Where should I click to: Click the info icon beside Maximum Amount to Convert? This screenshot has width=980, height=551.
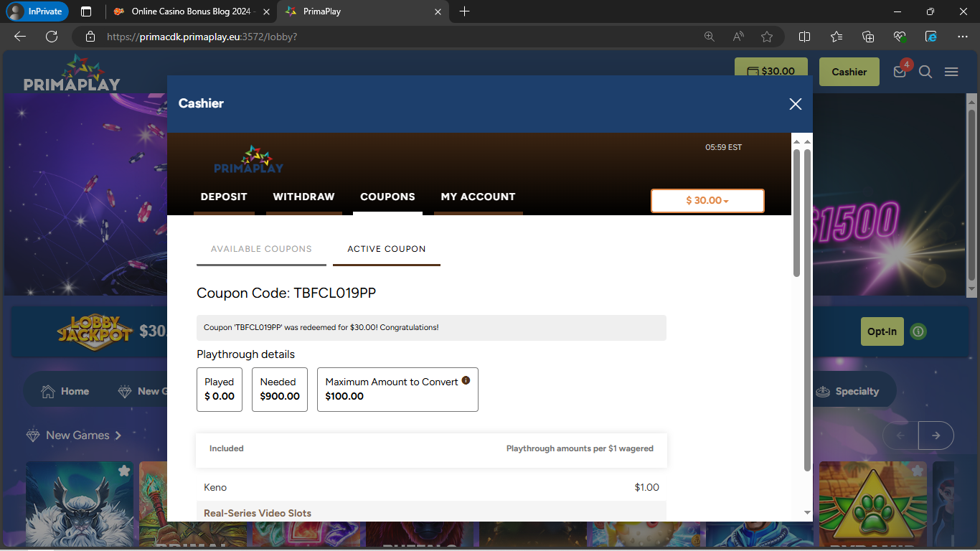[466, 380]
